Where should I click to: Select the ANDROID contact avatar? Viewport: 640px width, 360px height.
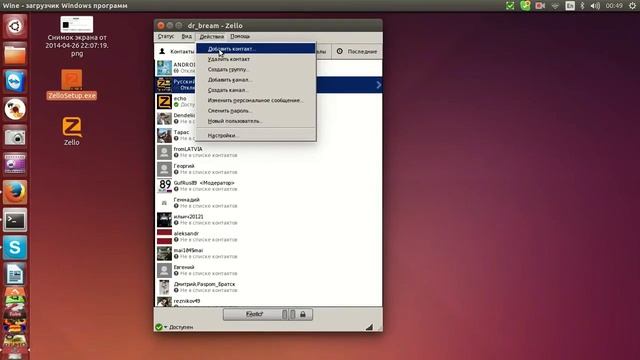164,68
